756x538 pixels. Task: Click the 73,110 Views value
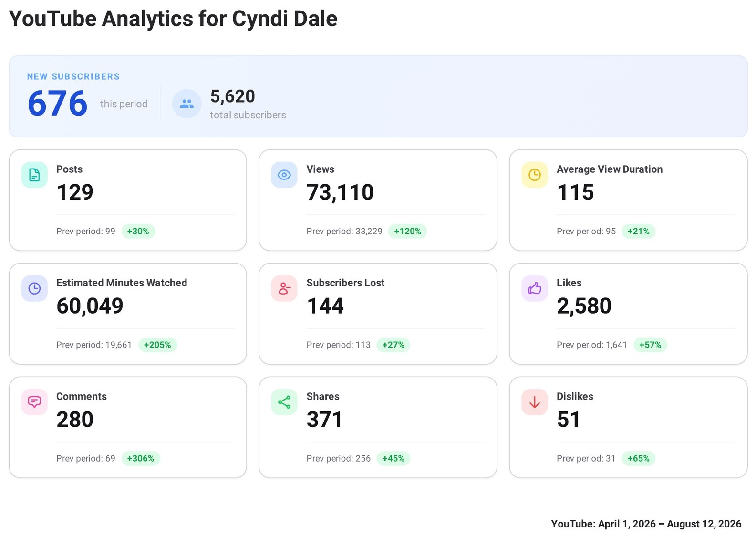tap(340, 192)
